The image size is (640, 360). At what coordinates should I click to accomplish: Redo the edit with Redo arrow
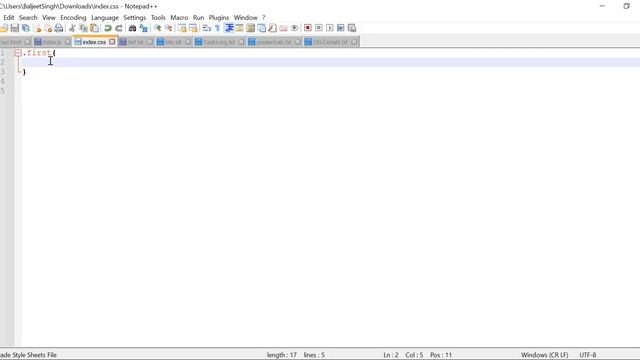[119, 28]
